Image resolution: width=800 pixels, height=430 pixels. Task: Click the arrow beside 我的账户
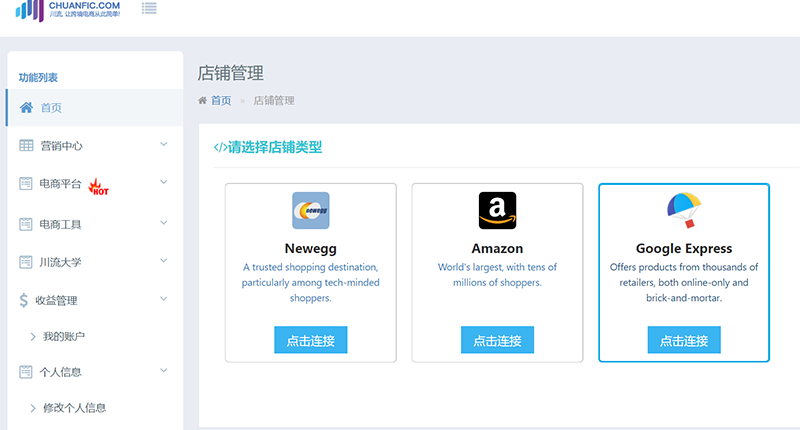pos(33,337)
